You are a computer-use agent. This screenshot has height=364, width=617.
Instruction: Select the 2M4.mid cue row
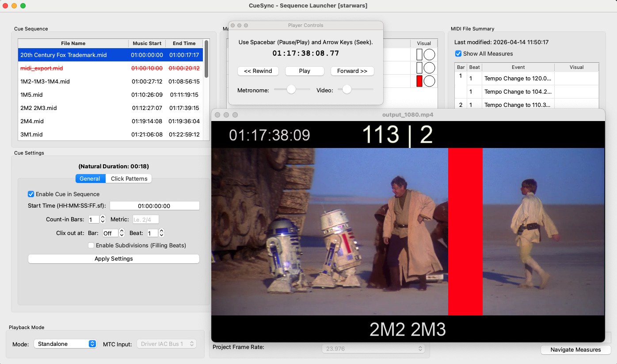tap(110, 121)
